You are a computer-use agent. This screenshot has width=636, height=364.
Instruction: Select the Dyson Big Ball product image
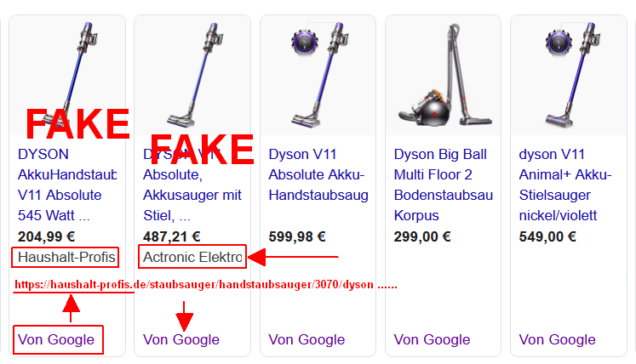point(443,76)
